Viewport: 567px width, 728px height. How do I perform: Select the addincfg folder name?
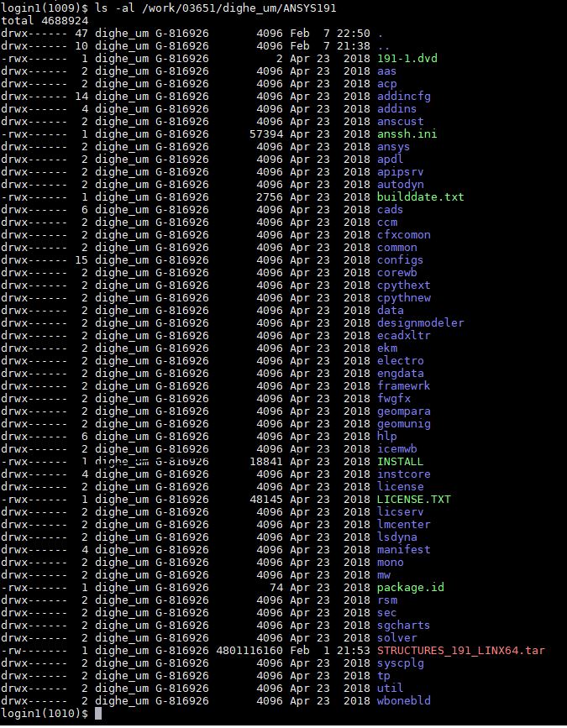[403, 96]
